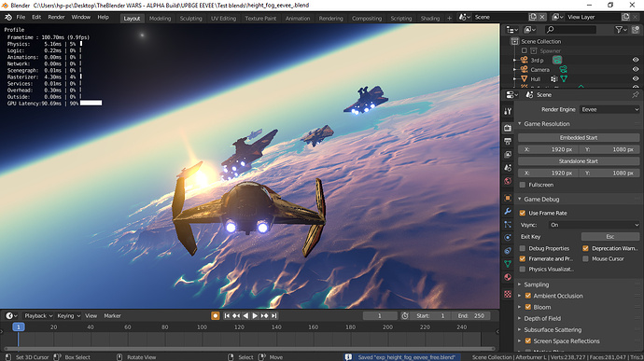
Task: Open the Keying dropdown in timeline
Action: coord(68,316)
